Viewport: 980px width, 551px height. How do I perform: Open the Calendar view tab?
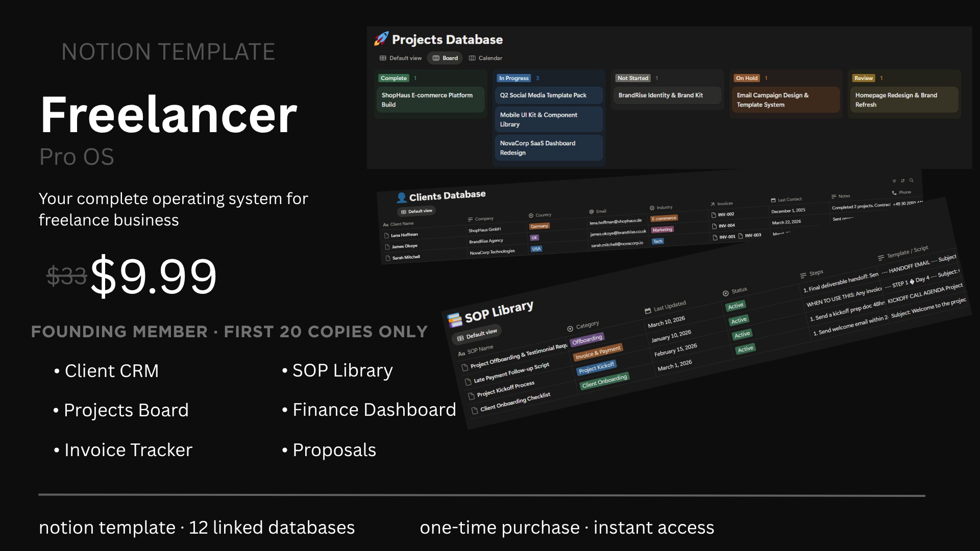pyautogui.click(x=485, y=58)
